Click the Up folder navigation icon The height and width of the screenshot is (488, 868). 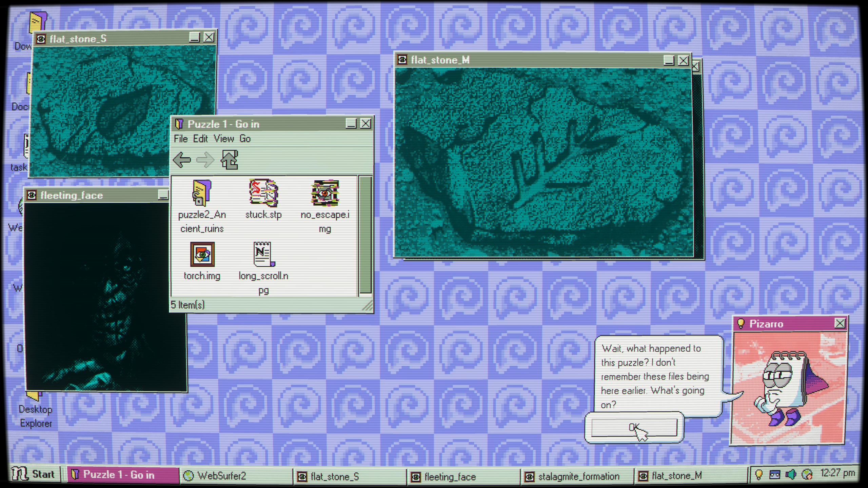click(229, 159)
